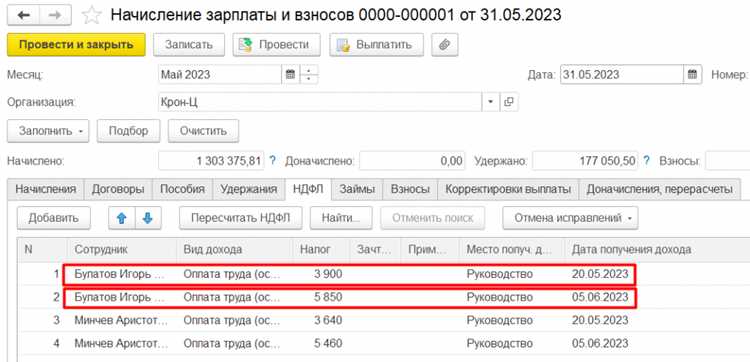Click date 05.06.2023 in row 4
The image size is (750, 362).
click(600, 343)
